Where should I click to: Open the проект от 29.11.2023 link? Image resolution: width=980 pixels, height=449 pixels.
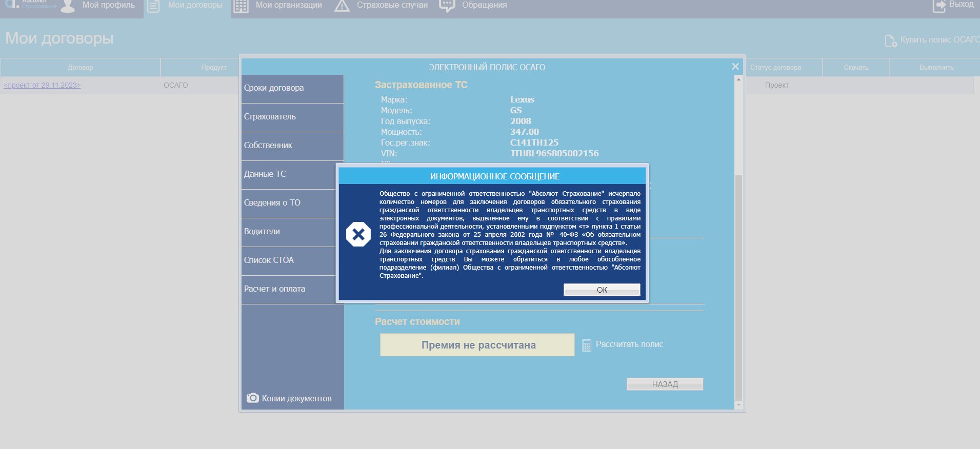click(x=42, y=85)
